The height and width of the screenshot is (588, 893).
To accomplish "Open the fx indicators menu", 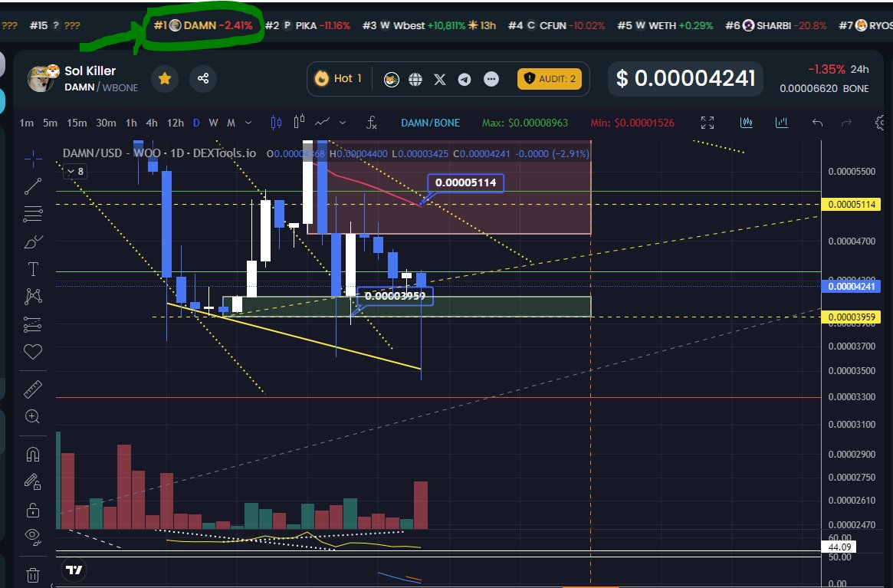I will tap(371, 123).
